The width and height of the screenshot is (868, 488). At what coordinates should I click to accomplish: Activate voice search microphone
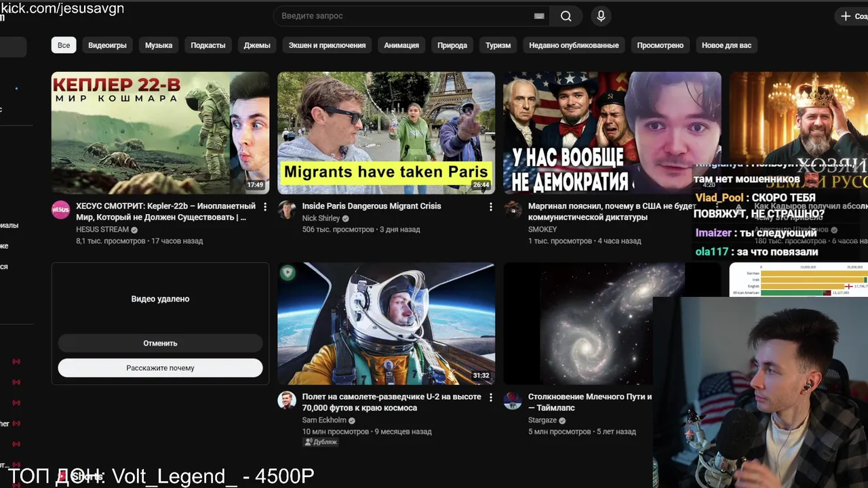click(x=601, y=16)
